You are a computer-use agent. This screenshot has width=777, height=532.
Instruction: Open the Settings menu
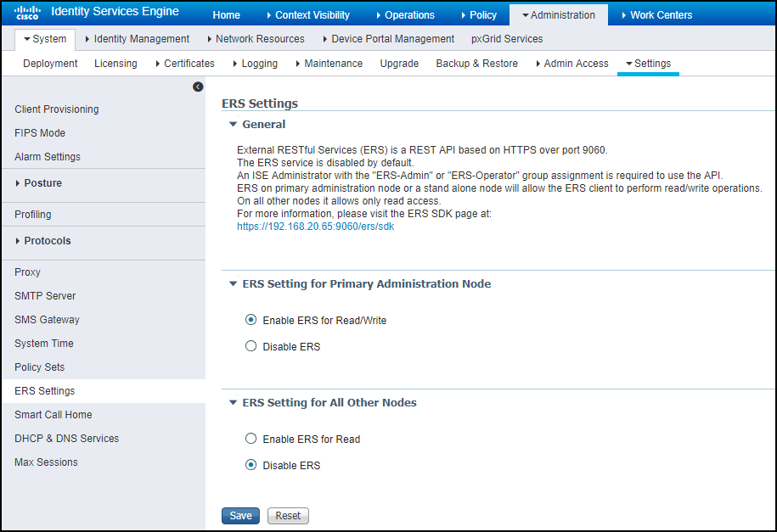coord(648,64)
